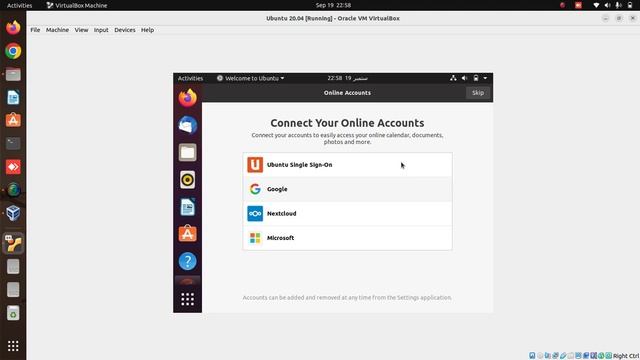Image resolution: width=640 pixels, height=360 pixels.
Task: Open Terminal from the host dock
Action: 13,144
